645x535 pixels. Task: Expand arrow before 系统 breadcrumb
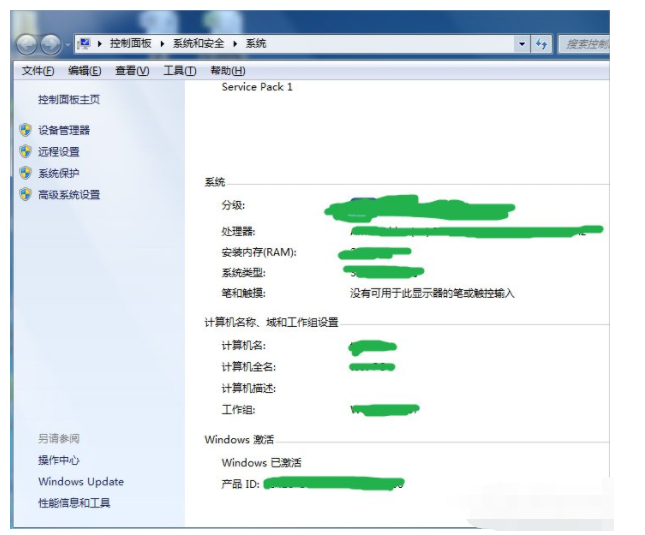point(235,44)
